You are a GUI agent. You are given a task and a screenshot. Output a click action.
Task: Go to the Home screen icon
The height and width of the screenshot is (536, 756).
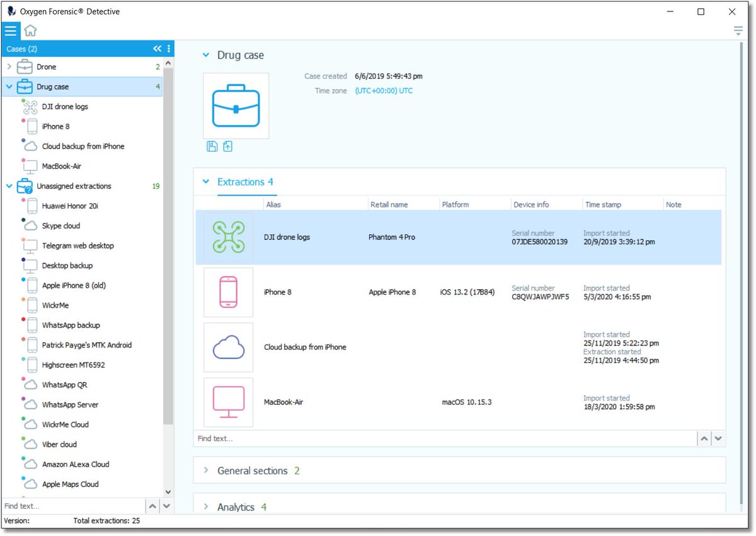tap(30, 31)
